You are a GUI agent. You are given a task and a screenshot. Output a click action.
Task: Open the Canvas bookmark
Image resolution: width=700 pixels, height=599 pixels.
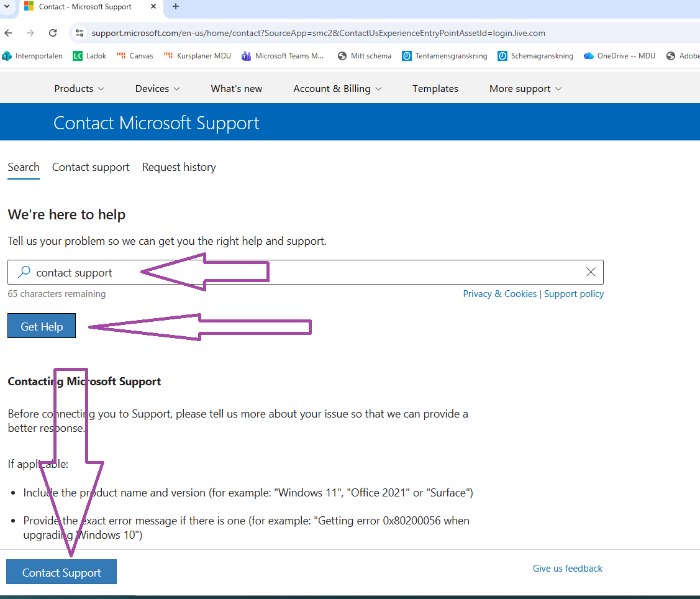[x=135, y=56]
